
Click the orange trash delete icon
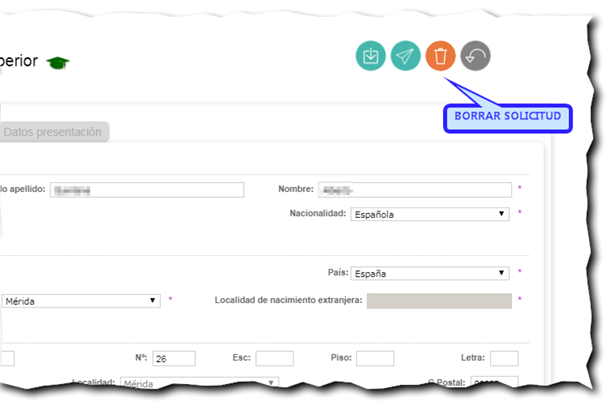coord(440,56)
